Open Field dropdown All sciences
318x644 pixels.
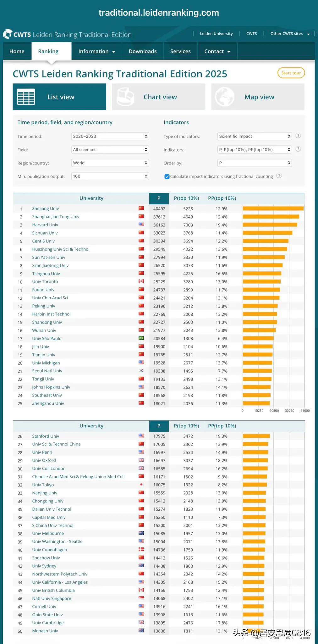tap(110, 149)
